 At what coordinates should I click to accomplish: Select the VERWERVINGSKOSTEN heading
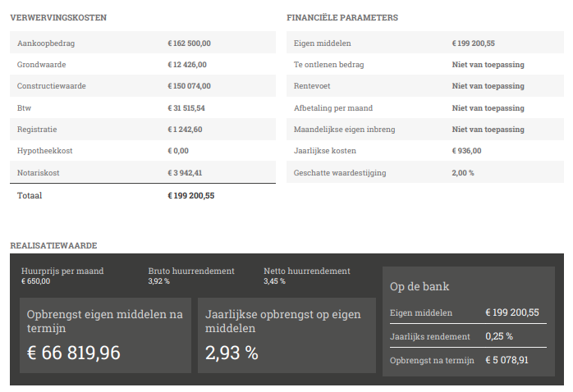coord(58,17)
